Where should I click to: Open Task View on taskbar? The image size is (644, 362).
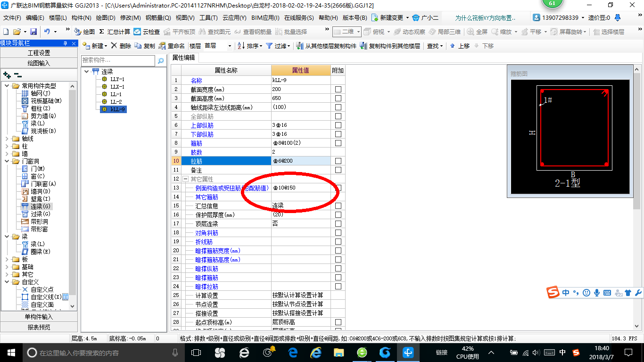pyautogui.click(x=196, y=352)
